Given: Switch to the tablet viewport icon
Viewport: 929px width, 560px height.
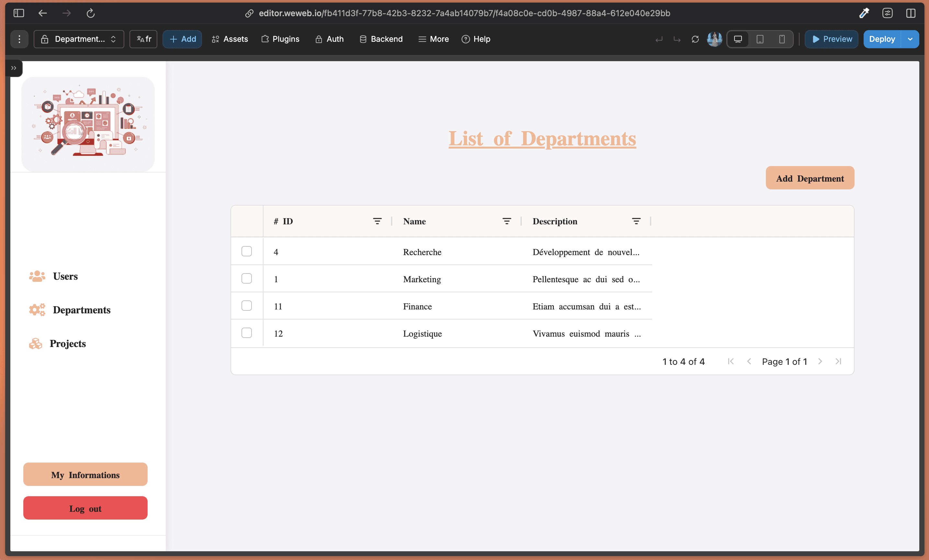Looking at the screenshot, I should pyautogui.click(x=760, y=39).
